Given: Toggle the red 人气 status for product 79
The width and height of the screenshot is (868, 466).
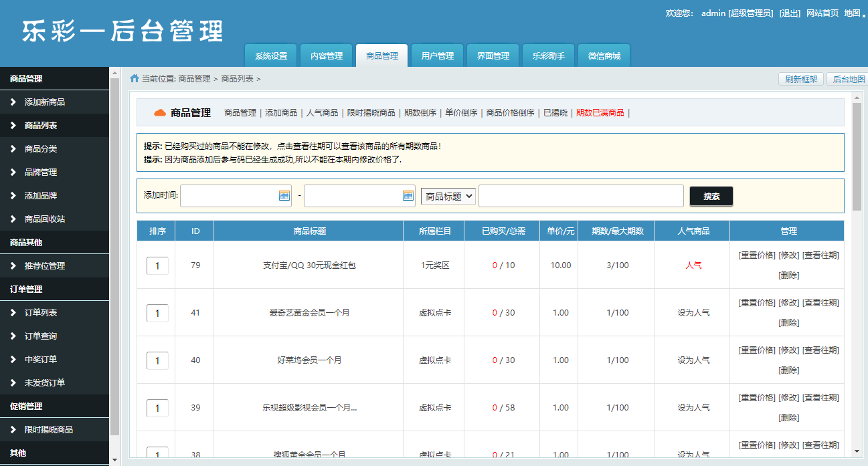Looking at the screenshot, I should point(693,265).
